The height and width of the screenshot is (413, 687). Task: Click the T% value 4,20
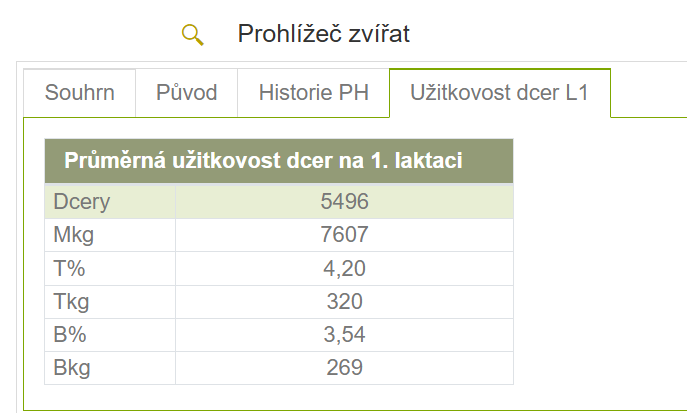[344, 268]
